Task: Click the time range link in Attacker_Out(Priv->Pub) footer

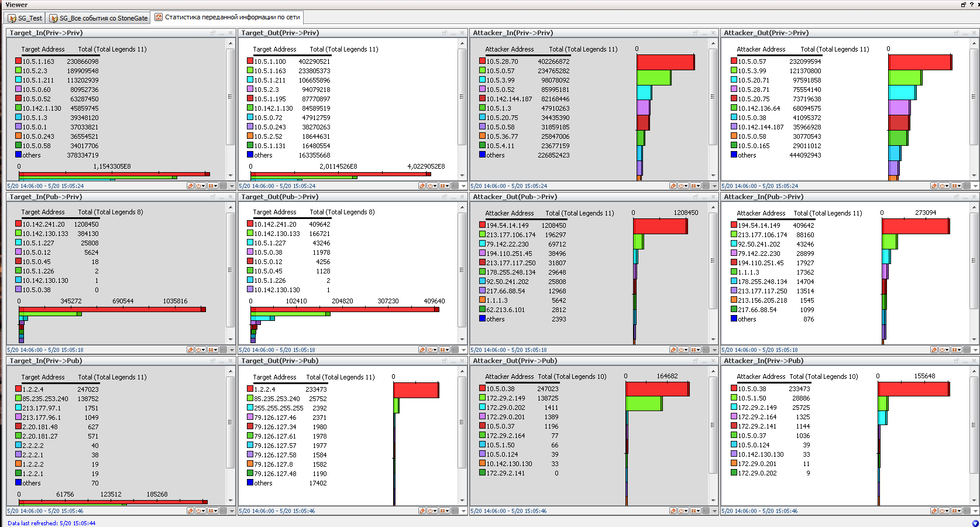Action: tap(508, 511)
